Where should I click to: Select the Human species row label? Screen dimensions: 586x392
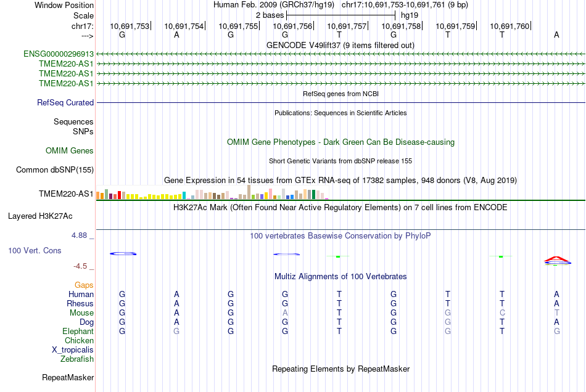click(x=81, y=294)
